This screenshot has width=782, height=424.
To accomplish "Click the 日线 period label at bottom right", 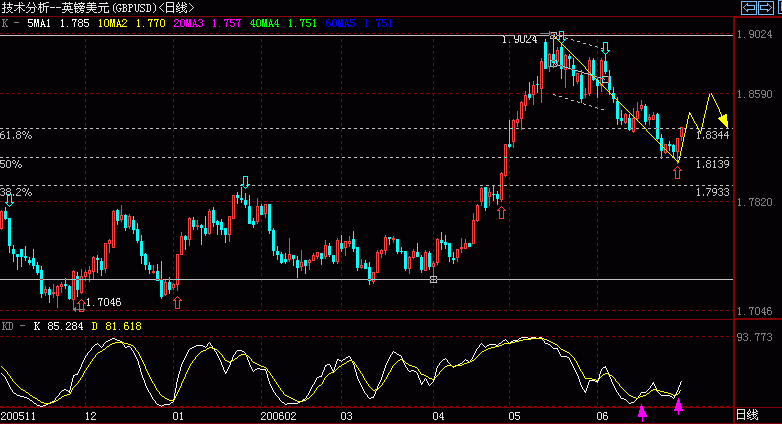I will click(747, 415).
